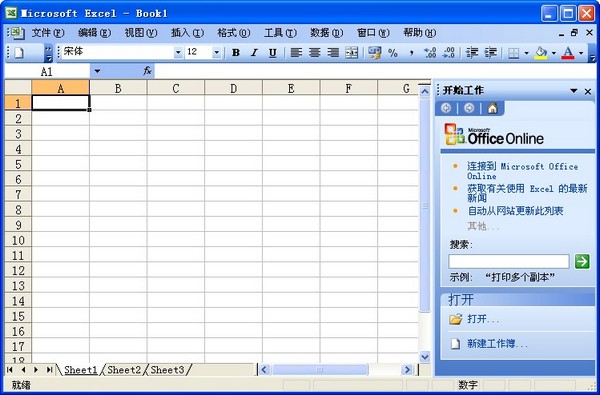Screen dimensions: 600x395
Task: Open the font name dropdown
Action: pyautogui.click(x=178, y=53)
